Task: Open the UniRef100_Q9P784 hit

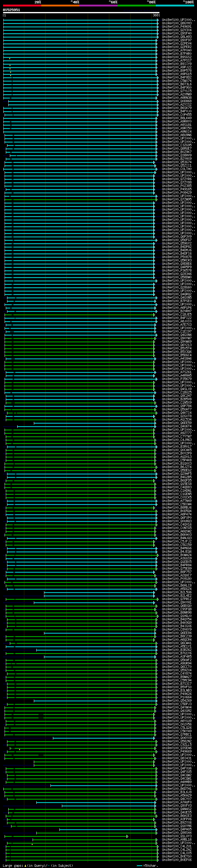Action: [x=177, y=406]
